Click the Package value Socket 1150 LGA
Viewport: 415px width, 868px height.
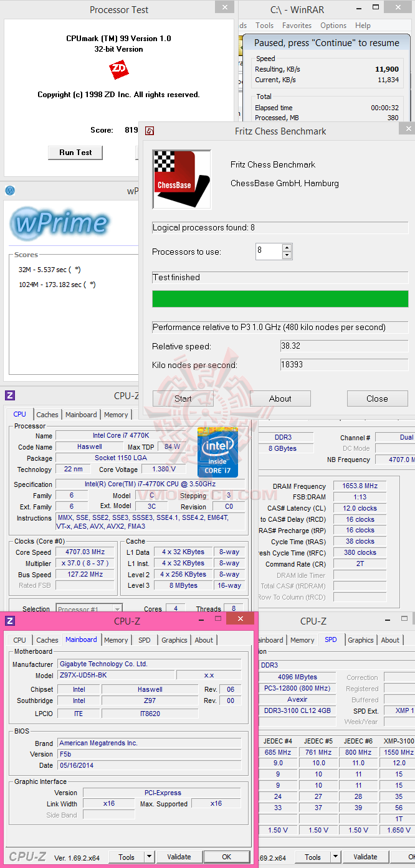(124, 458)
